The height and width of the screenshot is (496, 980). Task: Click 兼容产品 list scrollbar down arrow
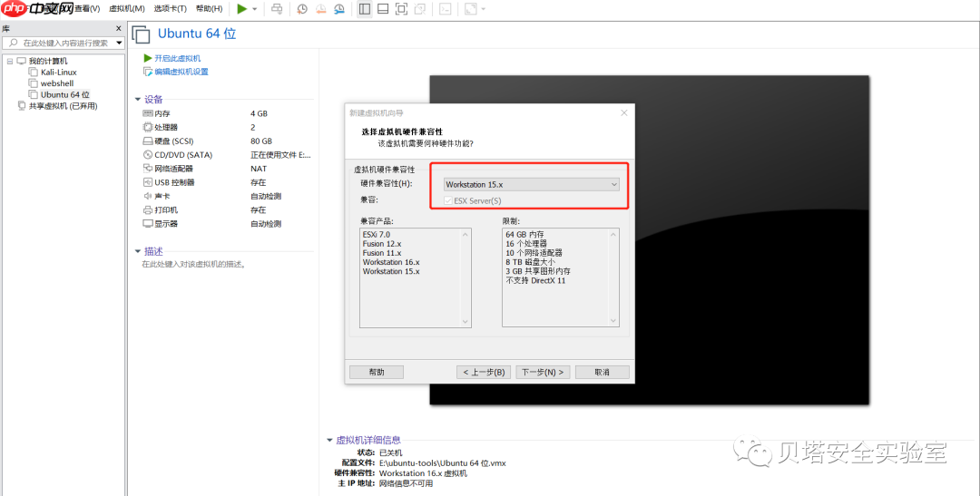pyautogui.click(x=465, y=322)
